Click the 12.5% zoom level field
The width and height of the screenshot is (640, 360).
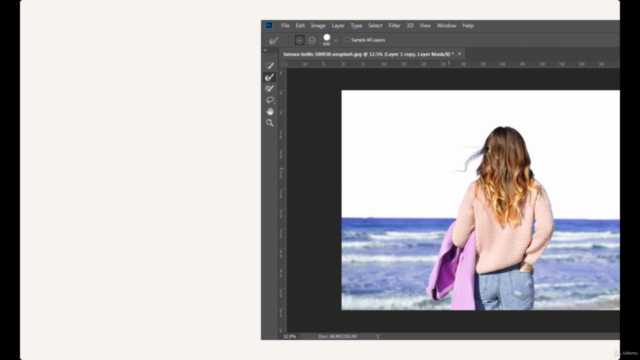(x=289, y=336)
